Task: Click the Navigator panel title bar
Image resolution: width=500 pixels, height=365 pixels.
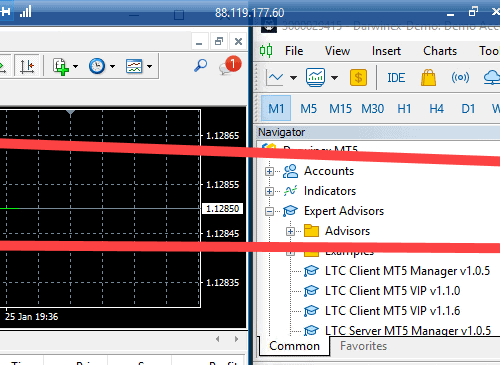Action: tap(378, 132)
